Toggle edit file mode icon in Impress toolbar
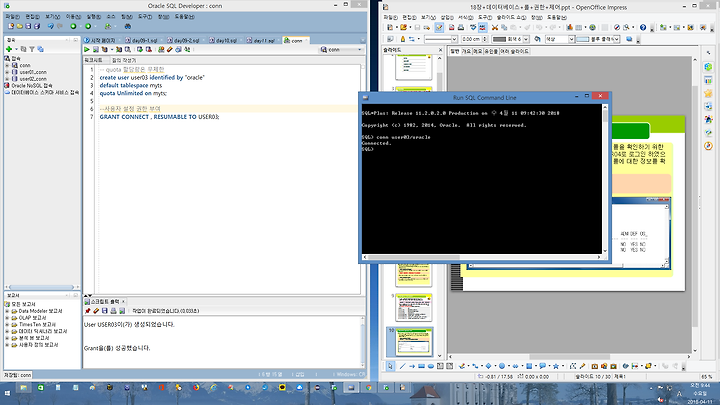The height and width of the screenshot is (405, 720). 439,28
